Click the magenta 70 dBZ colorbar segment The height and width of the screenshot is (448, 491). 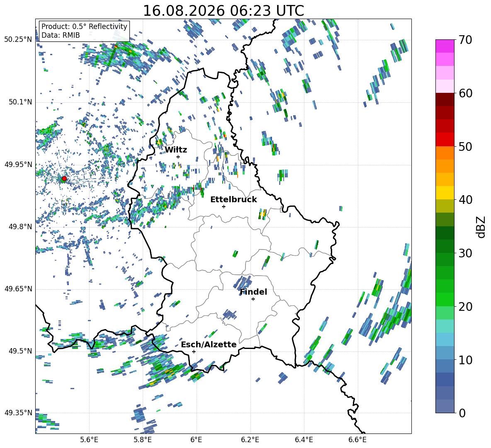point(445,46)
